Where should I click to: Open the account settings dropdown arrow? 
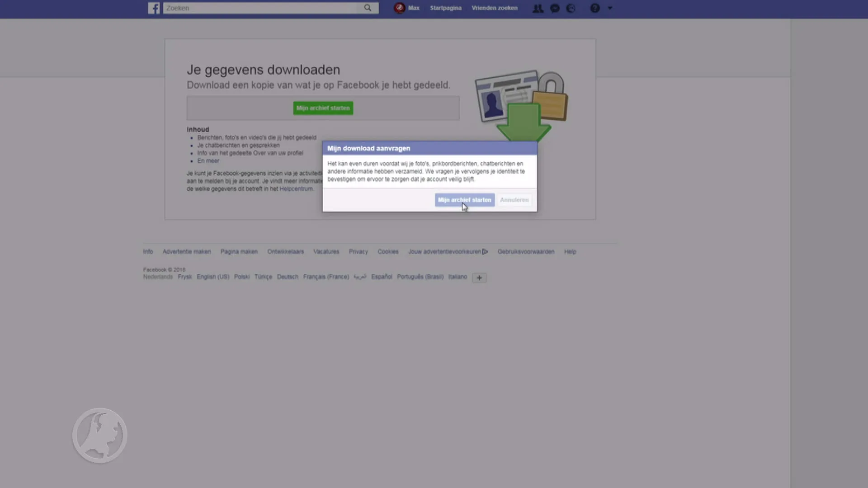[x=610, y=8]
